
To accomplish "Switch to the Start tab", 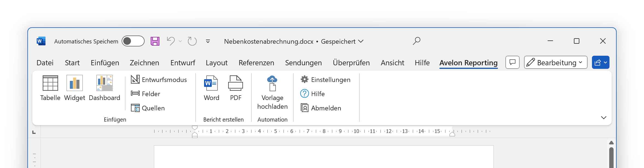I will coord(72,63).
